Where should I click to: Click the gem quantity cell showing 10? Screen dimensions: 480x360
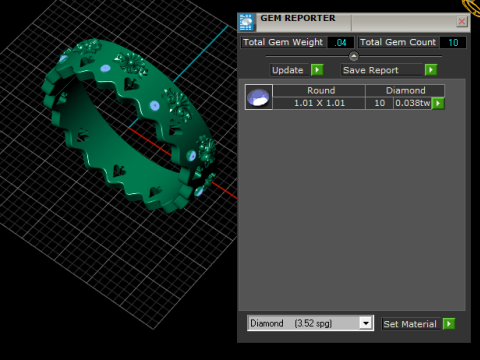pos(379,103)
